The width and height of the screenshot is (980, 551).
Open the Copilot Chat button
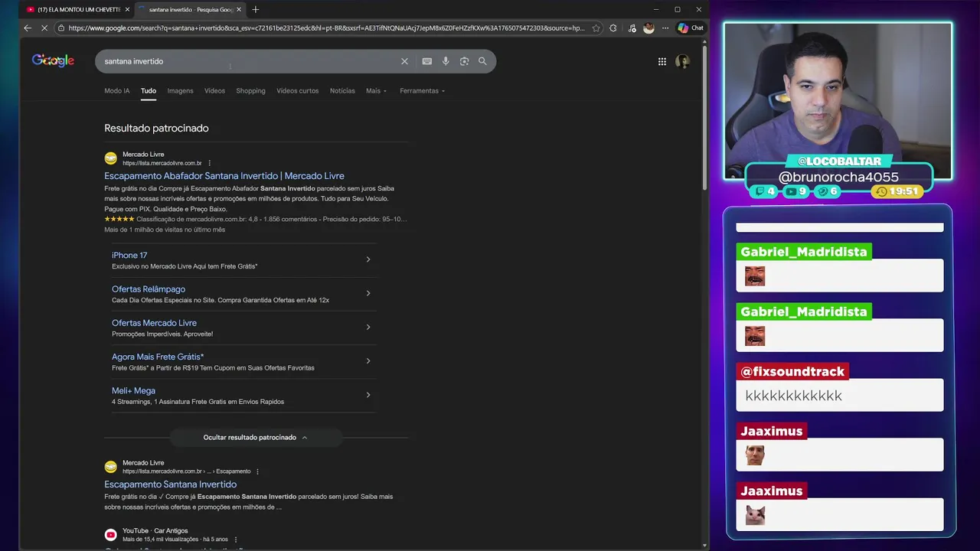tap(691, 28)
